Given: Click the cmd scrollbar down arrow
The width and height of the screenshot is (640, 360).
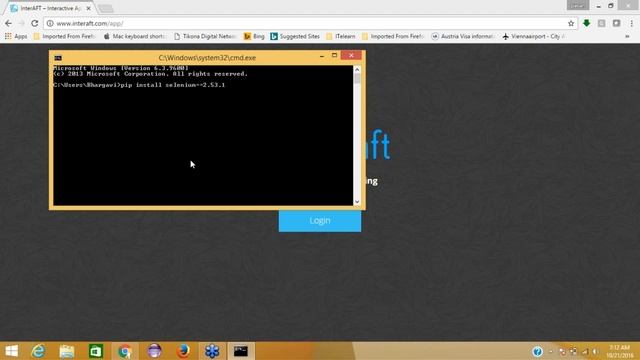Looking at the screenshot, I should coord(357,202).
